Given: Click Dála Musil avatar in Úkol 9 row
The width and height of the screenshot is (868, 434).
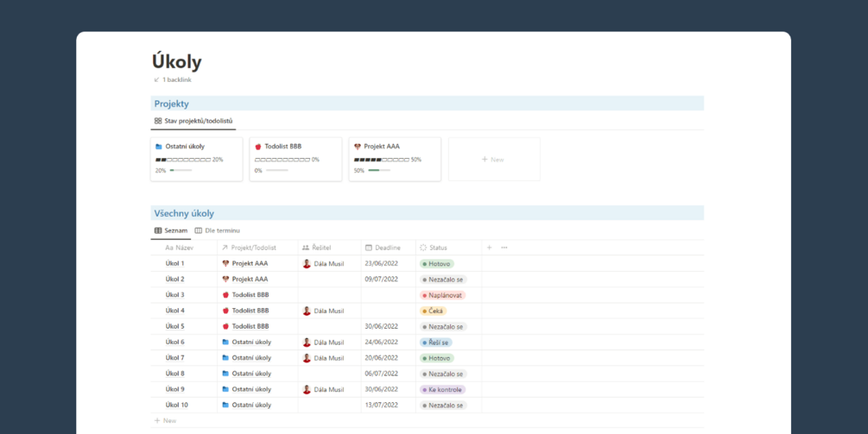Looking at the screenshot, I should click(x=307, y=389).
